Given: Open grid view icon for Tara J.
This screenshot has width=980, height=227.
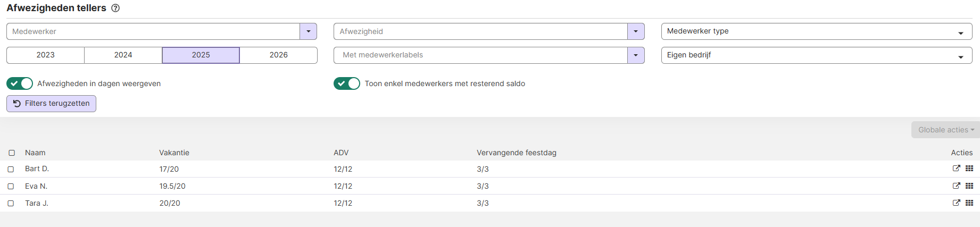Looking at the screenshot, I should (969, 203).
